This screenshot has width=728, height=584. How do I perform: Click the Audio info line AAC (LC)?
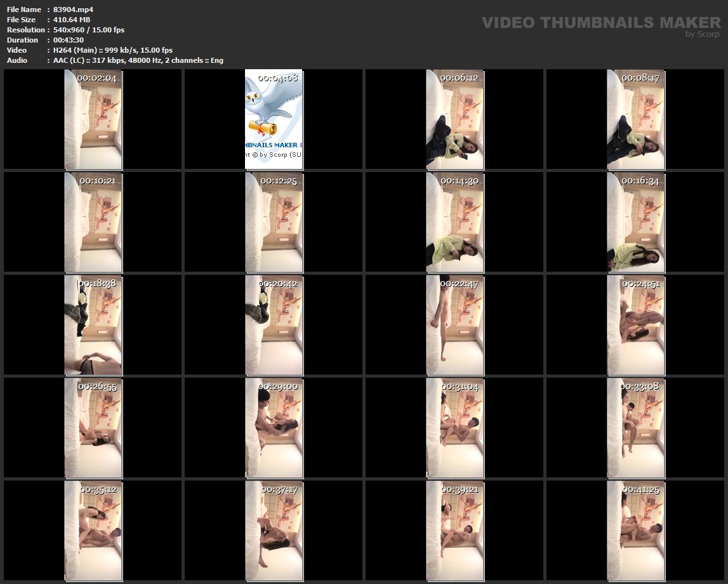click(x=138, y=60)
